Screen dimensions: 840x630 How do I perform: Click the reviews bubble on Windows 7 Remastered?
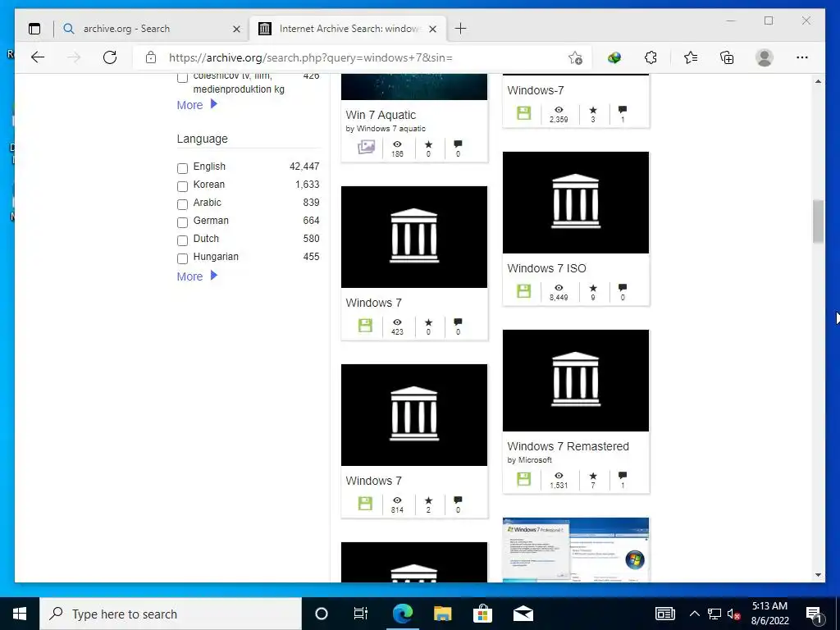coord(623,476)
